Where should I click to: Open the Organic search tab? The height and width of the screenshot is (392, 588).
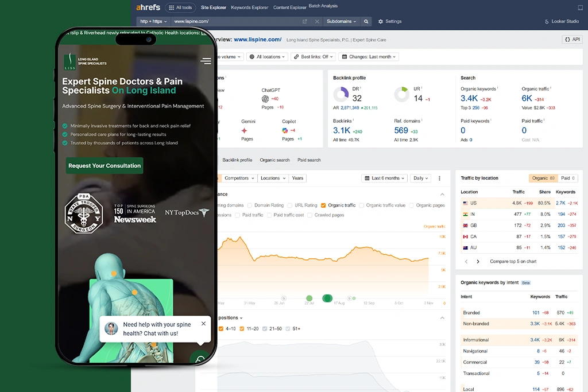[274, 160]
